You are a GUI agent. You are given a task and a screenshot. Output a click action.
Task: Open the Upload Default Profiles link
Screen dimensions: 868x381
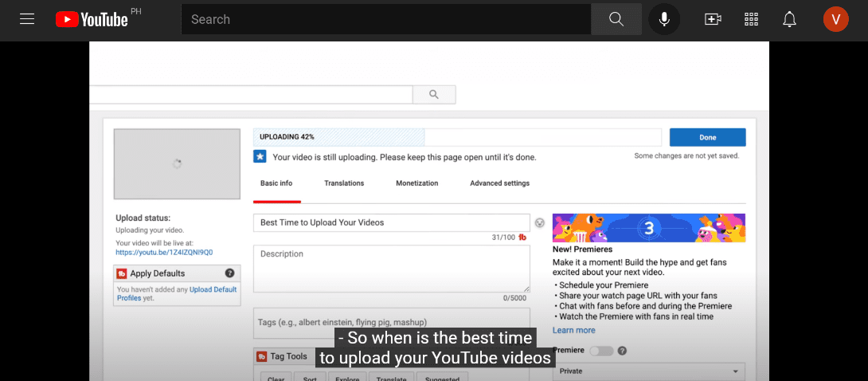click(177, 293)
